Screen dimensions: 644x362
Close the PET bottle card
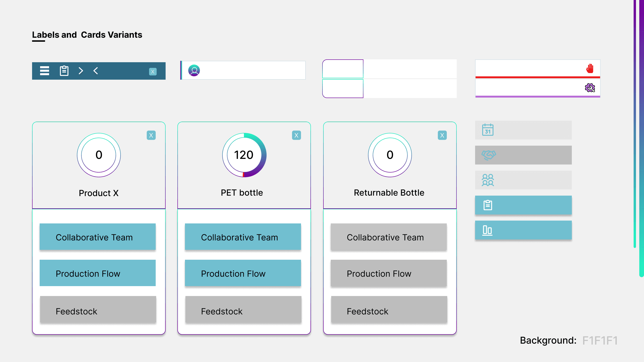tap(296, 136)
